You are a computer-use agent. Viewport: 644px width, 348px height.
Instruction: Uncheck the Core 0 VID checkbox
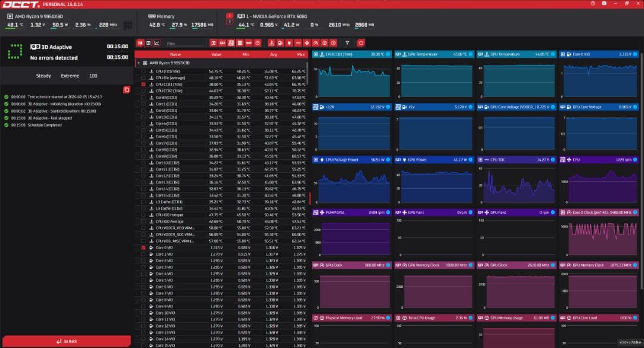143,247
